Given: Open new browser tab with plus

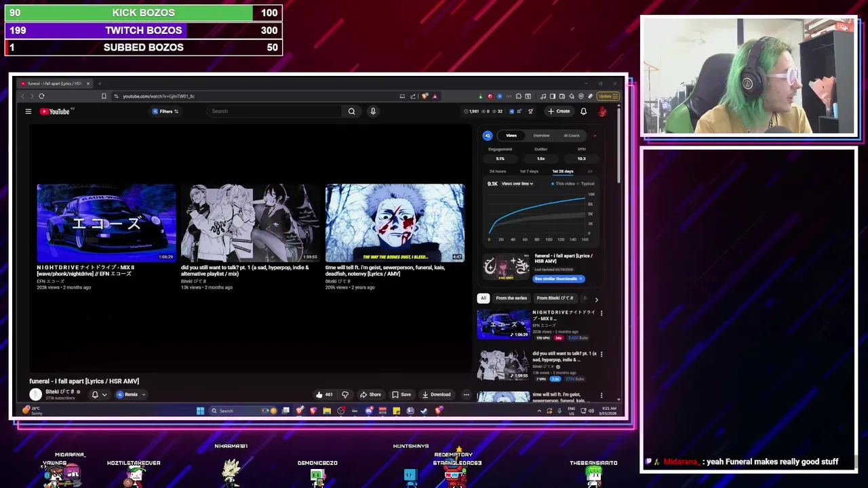Looking at the screenshot, I should (x=100, y=83).
